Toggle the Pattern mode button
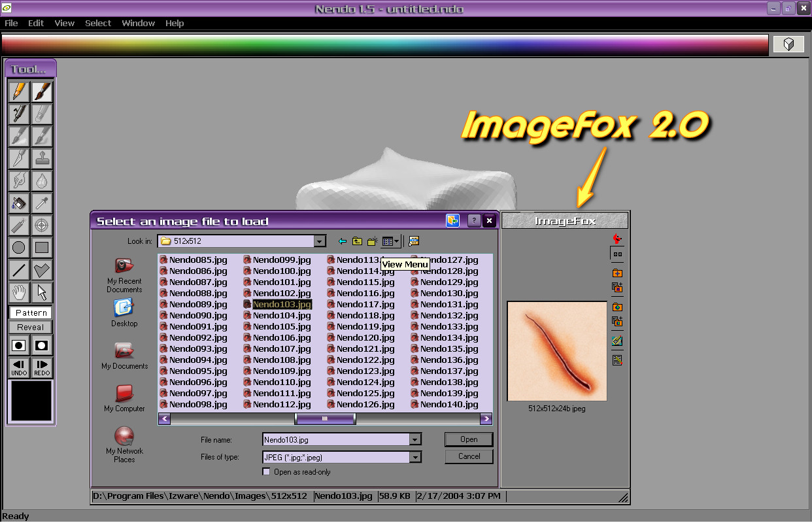 (x=31, y=313)
